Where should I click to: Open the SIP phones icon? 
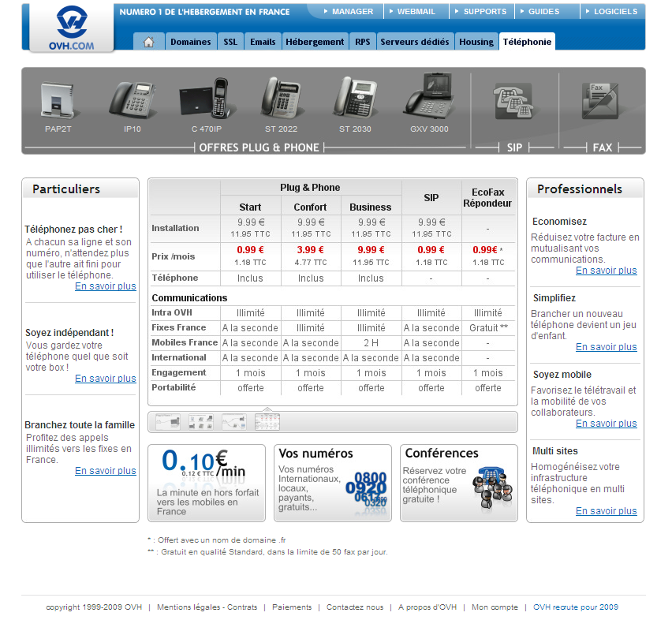[514, 103]
